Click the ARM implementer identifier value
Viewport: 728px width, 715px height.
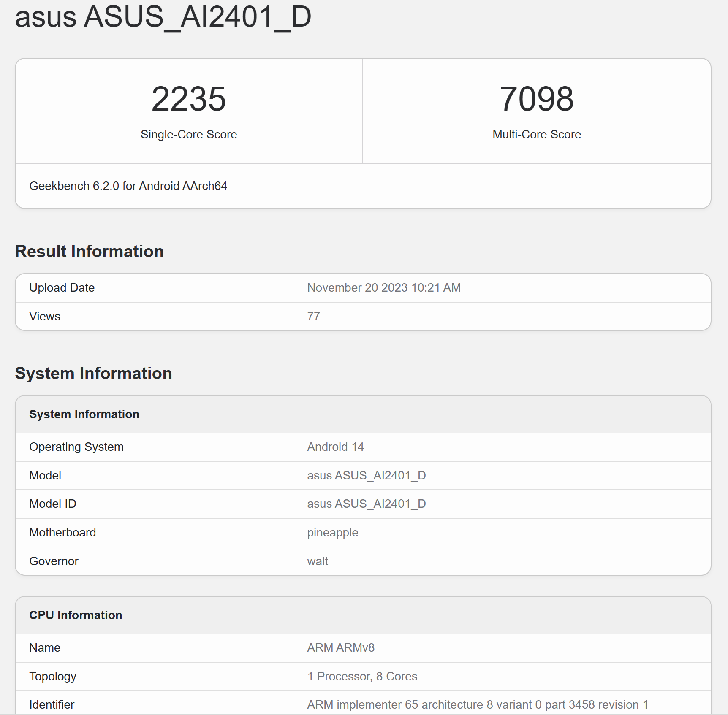tap(477, 705)
